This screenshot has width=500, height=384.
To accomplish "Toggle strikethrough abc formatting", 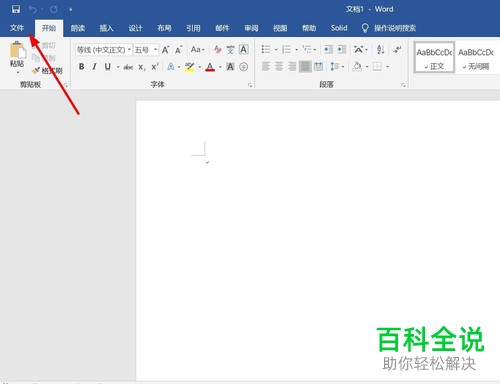I will point(128,67).
